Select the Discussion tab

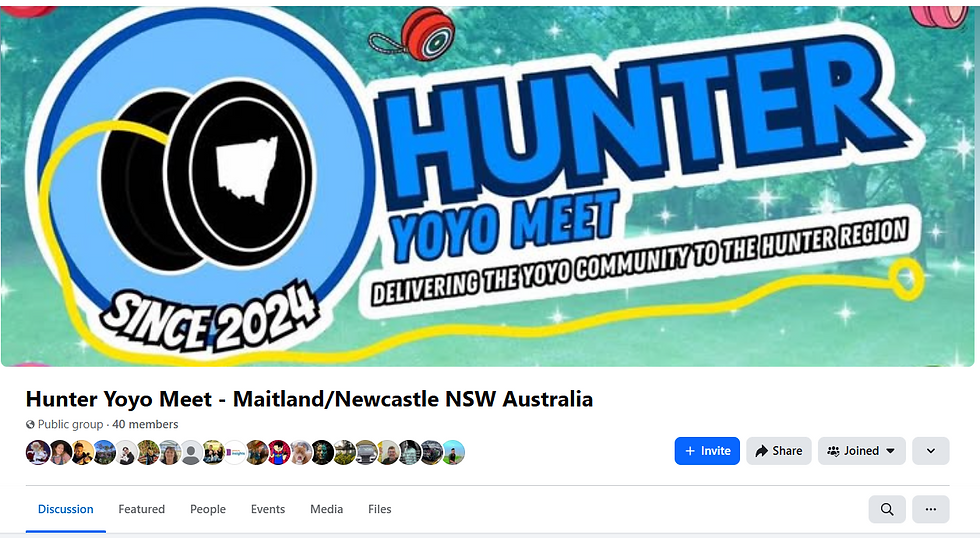point(66,509)
